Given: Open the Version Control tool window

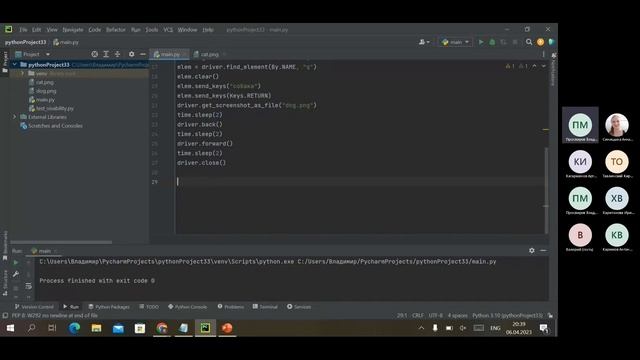Looking at the screenshot, I should tap(34, 307).
